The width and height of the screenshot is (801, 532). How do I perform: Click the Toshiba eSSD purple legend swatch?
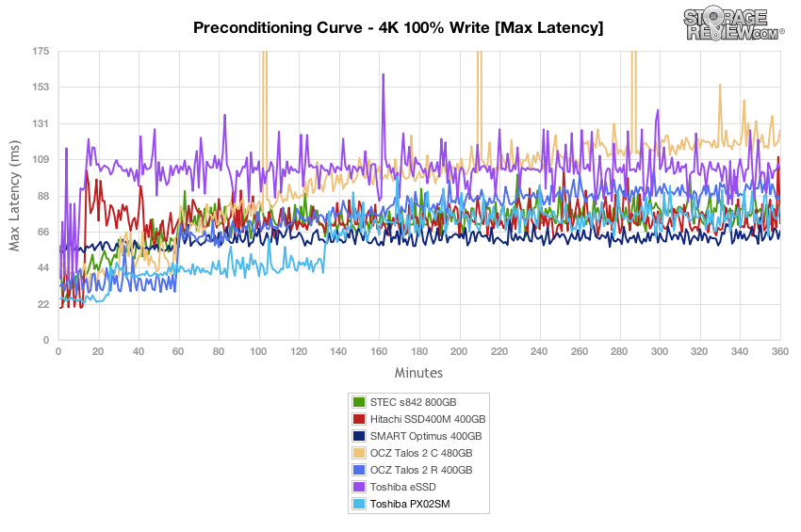(359, 487)
